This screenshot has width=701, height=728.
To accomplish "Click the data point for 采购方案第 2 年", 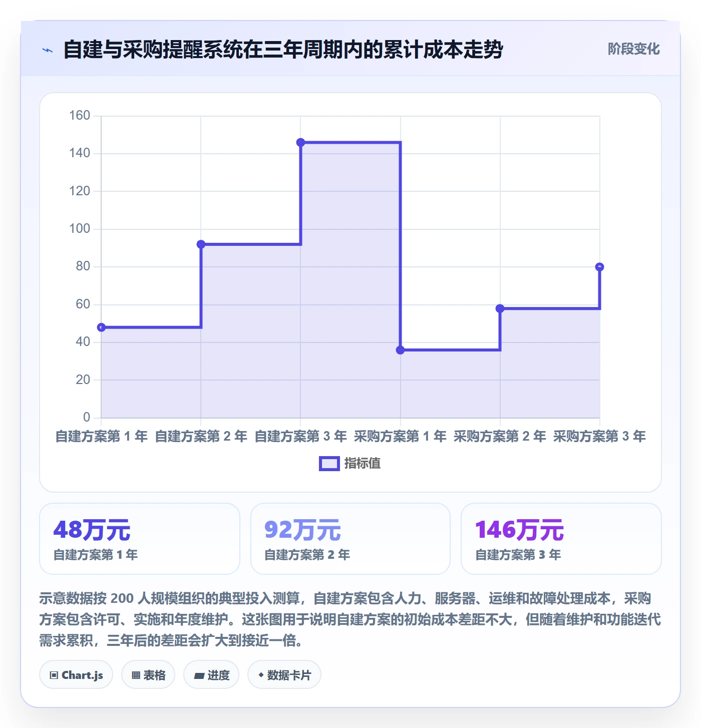I will coord(500,308).
